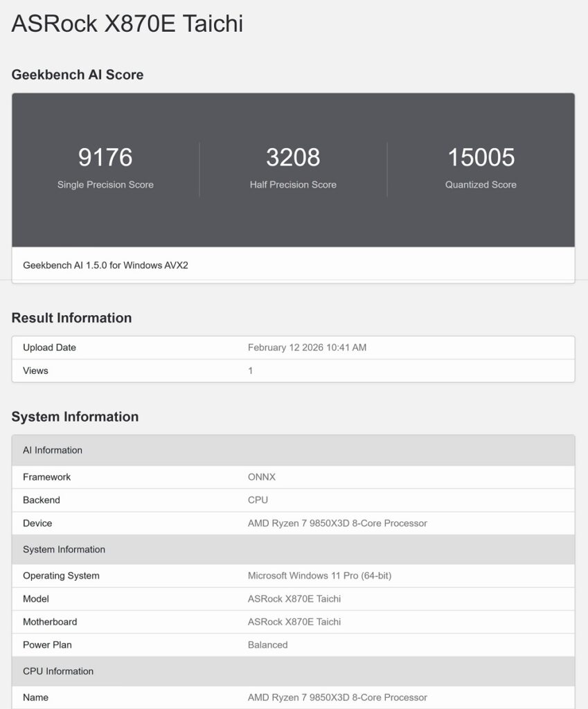The width and height of the screenshot is (588, 709).
Task: Click the Single Precision Score value 9176
Action: pos(105,158)
